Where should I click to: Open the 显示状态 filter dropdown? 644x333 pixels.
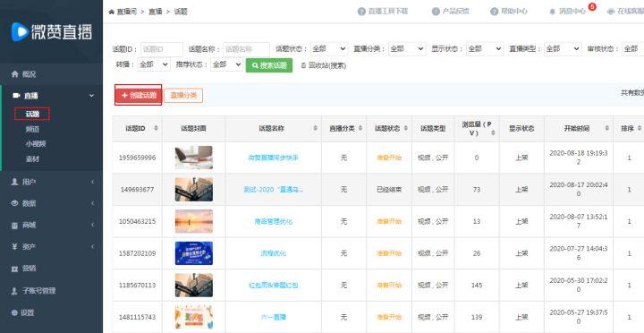(x=485, y=49)
